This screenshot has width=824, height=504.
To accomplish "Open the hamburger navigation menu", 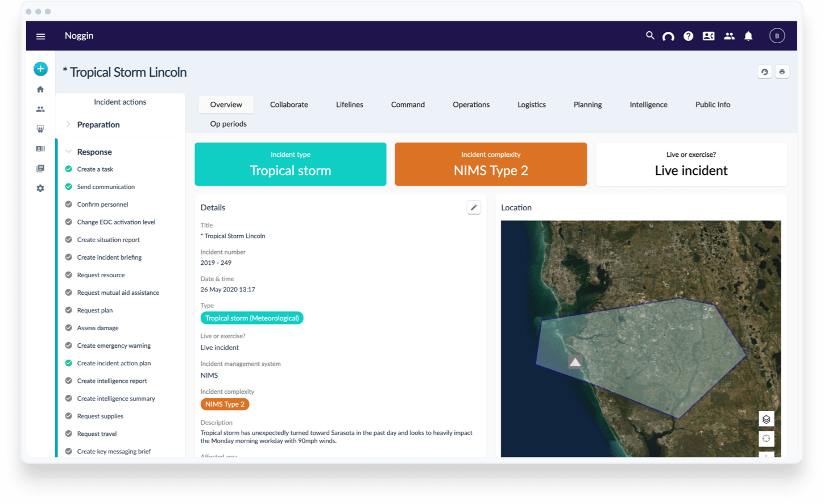I will pyautogui.click(x=40, y=36).
